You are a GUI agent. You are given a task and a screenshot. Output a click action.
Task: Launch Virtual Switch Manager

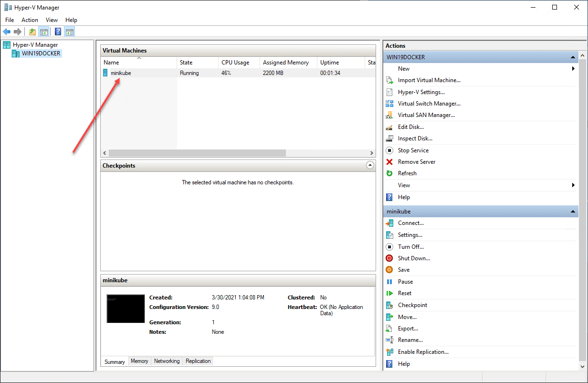429,103
